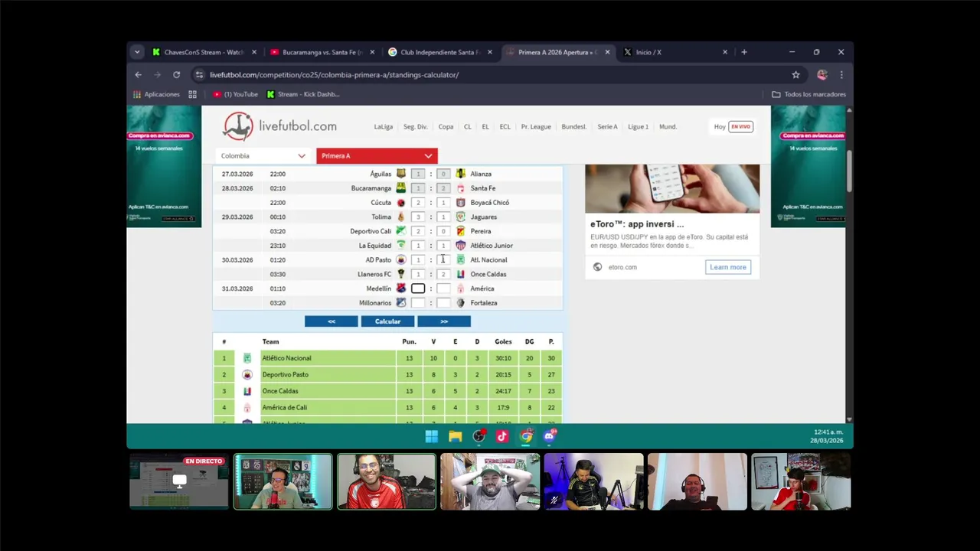Expand the Primera A competition dropdown
The height and width of the screenshot is (551, 980).
(x=377, y=155)
